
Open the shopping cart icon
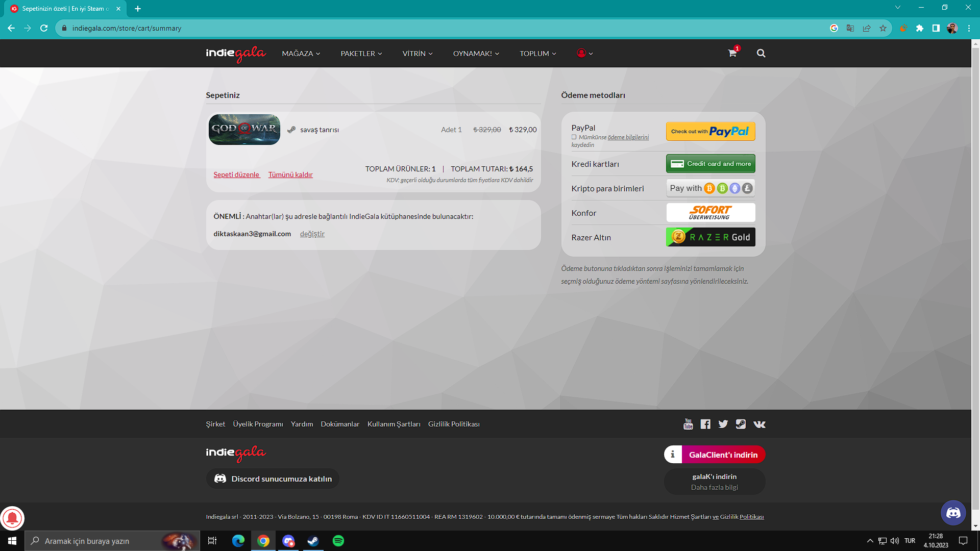tap(732, 53)
